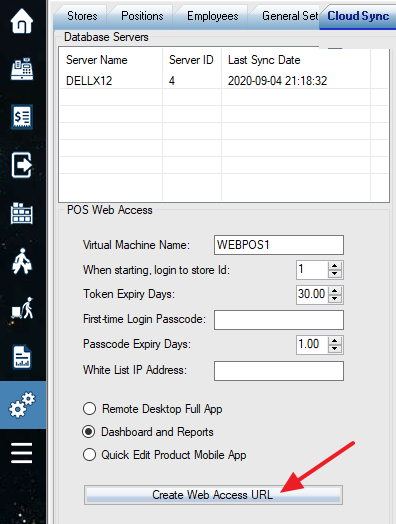Click the First-time Login Passcode field
396x524 pixels.
[x=279, y=320]
